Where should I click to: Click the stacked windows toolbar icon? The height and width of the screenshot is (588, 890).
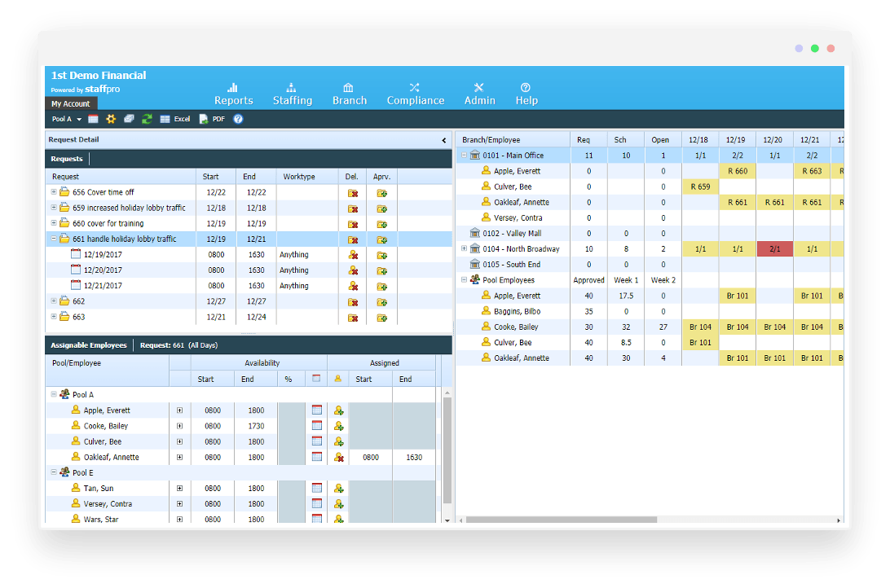[129, 119]
